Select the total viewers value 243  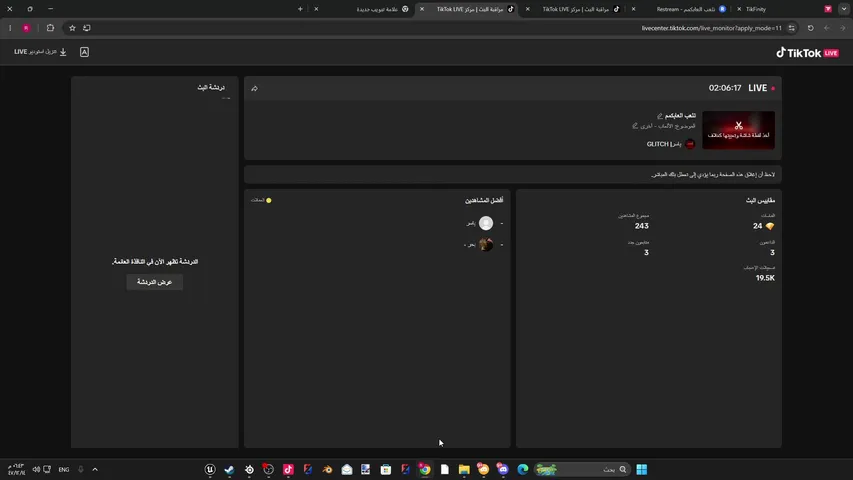click(641, 226)
